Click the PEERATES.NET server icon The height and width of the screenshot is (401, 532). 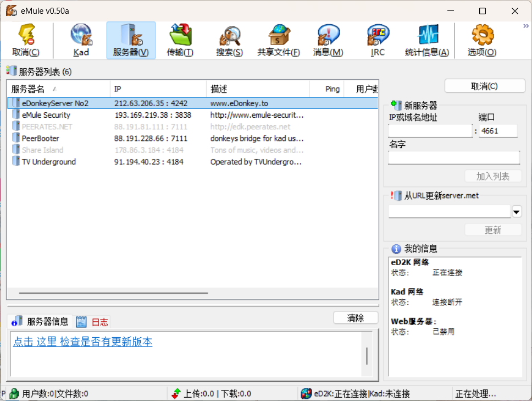15,126
